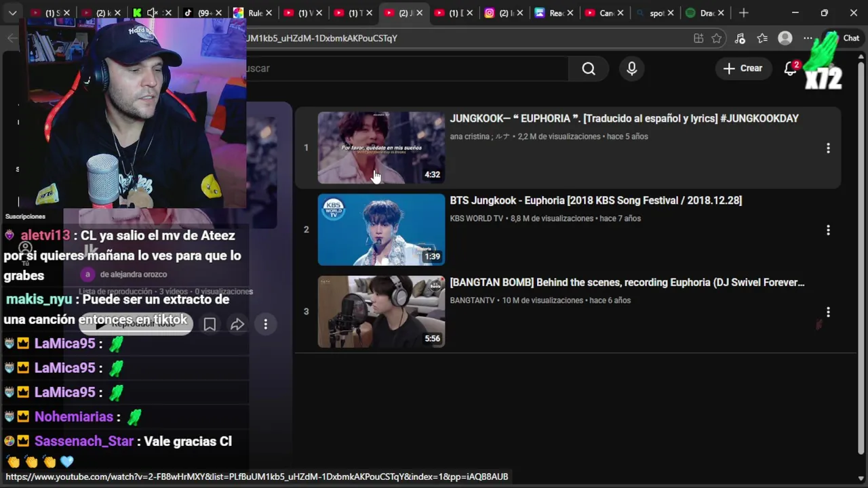This screenshot has width=868, height=488.
Task: Open the browser favorites list icon
Action: click(763, 39)
